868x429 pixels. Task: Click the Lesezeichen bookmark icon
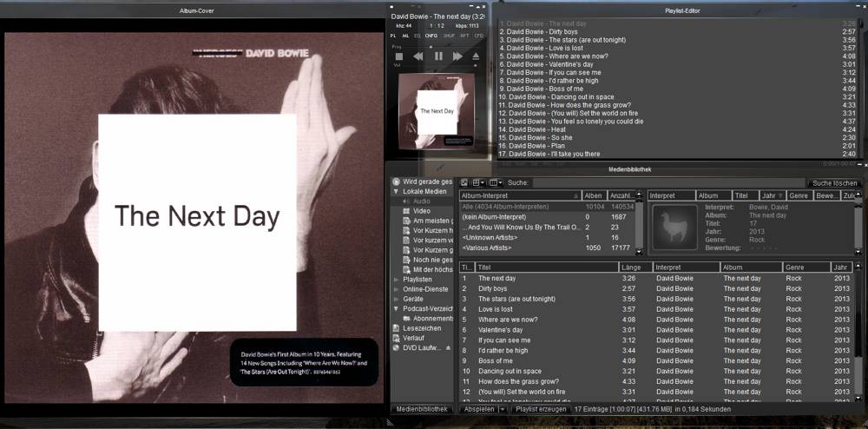click(397, 328)
